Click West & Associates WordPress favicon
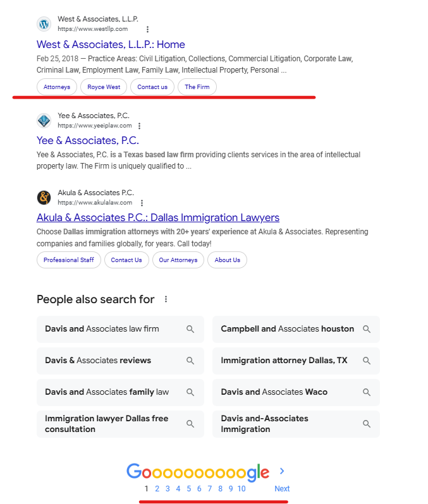This screenshot has width=428, height=504. [x=44, y=24]
